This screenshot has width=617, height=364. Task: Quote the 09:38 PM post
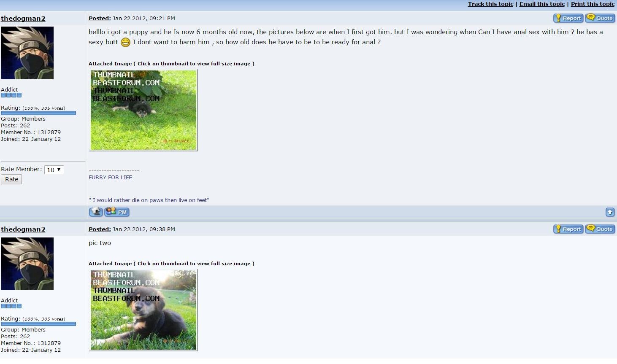[x=600, y=229]
